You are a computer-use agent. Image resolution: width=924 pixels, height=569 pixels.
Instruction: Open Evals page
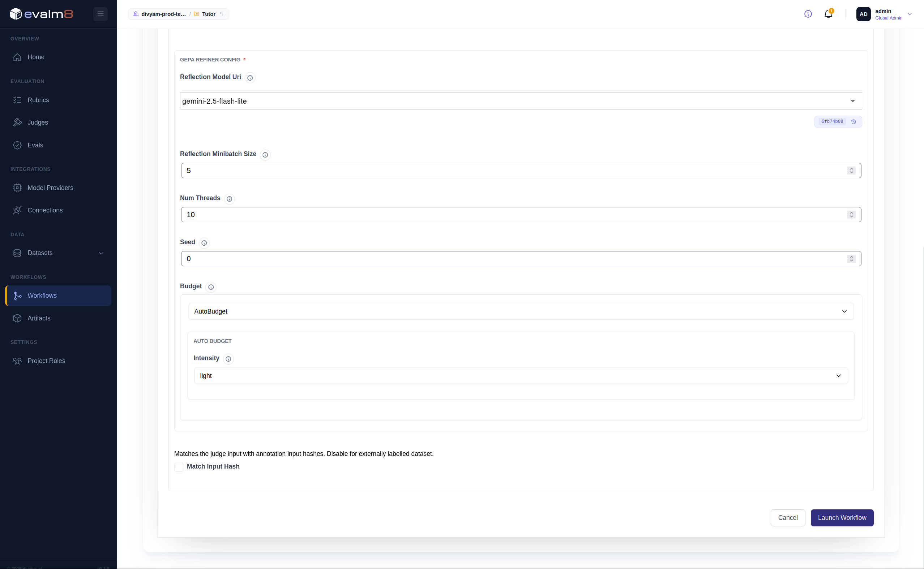(58, 145)
